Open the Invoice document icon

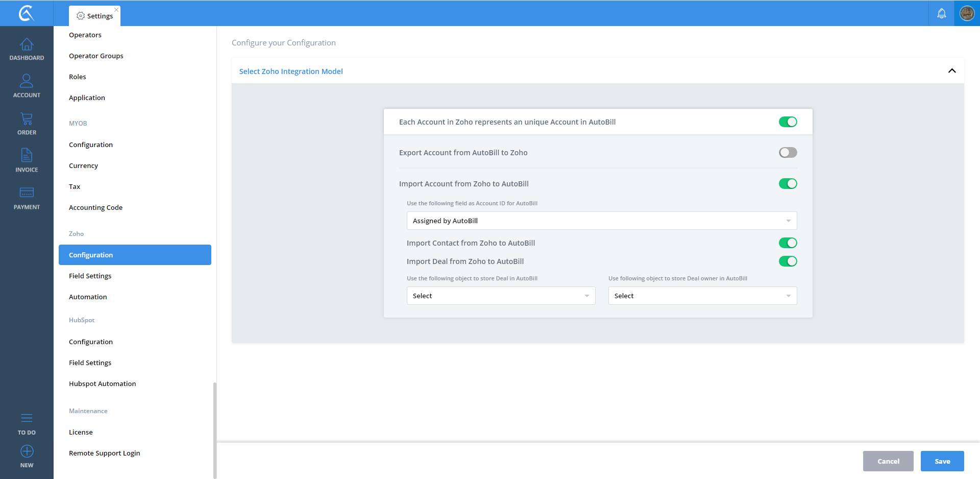pyautogui.click(x=27, y=156)
